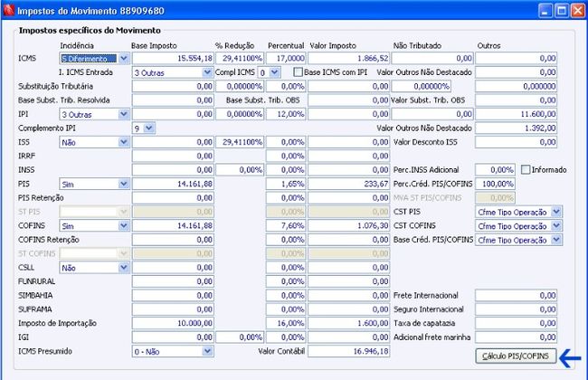Select Imposto de Importação valor 1.600,00
The height and width of the screenshot is (380, 588).
[349, 323]
